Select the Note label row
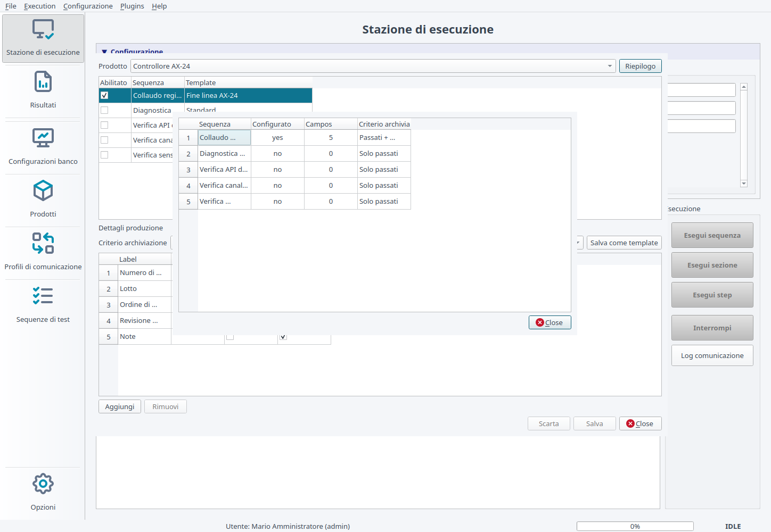The height and width of the screenshot is (532, 771). (x=144, y=337)
